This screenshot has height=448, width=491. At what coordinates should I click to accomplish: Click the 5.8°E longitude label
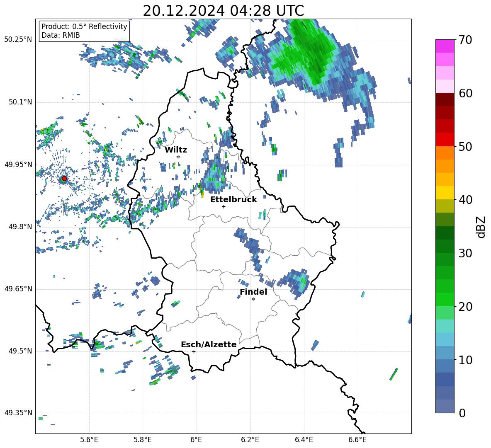click(143, 440)
